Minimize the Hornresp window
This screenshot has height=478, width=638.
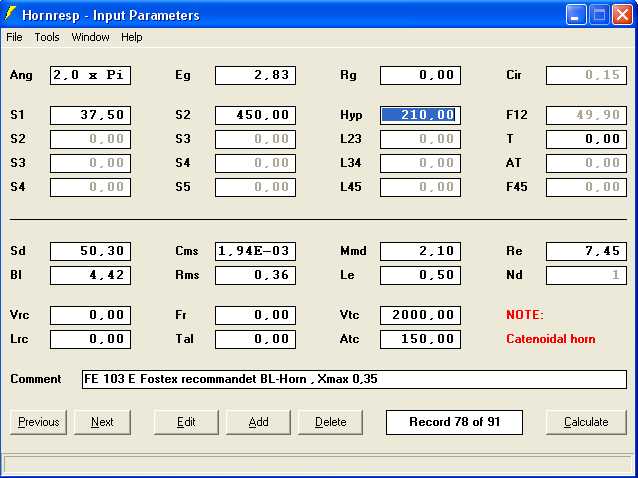click(x=575, y=15)
